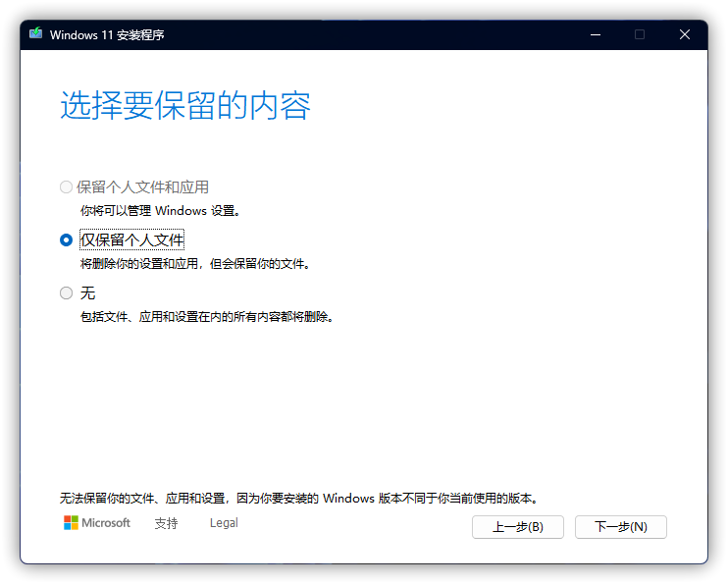728x584 pixels.
Task: Choose the 无 radio button
Action: click(x=66, y=292)
